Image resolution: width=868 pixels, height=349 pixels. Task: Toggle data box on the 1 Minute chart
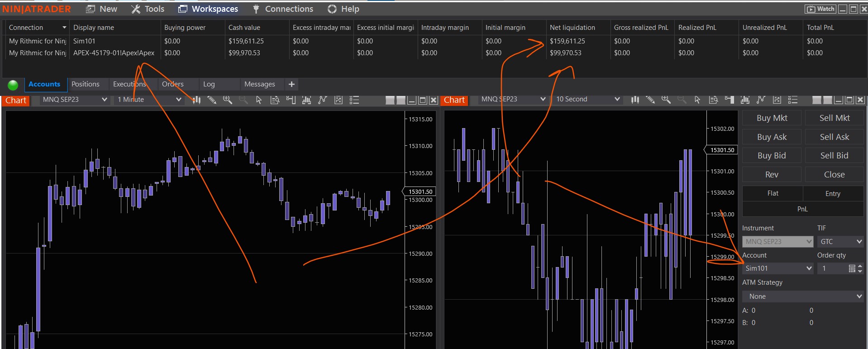tap(275, 100)
